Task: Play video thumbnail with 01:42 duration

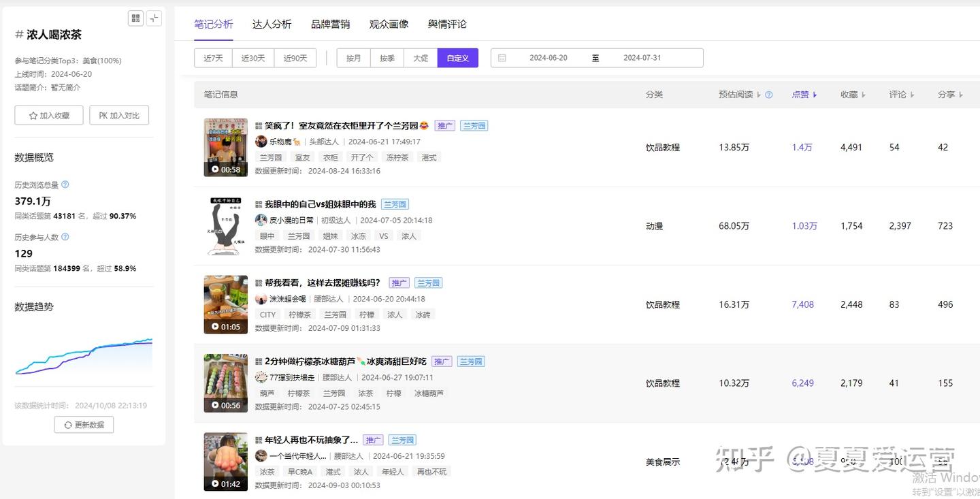Action: (226, 462)
